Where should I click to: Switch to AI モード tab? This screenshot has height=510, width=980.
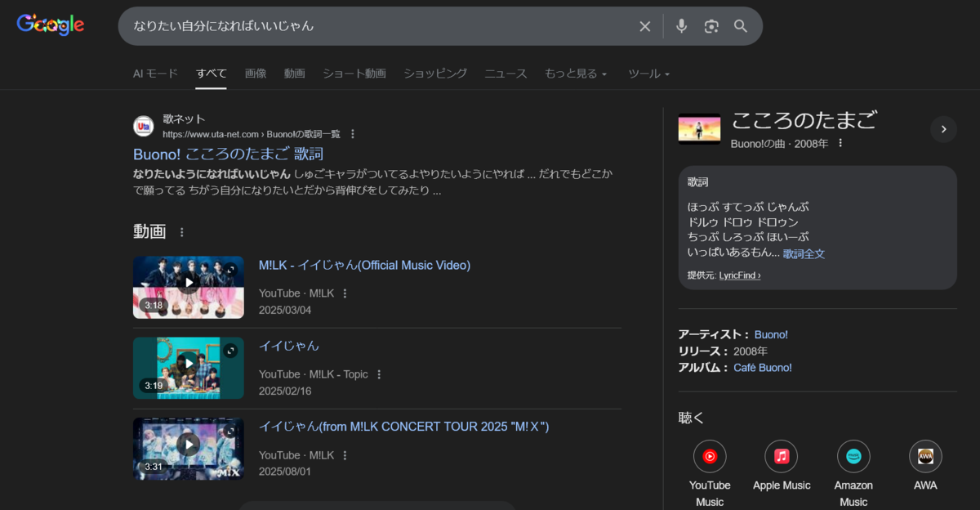[155, 74]
